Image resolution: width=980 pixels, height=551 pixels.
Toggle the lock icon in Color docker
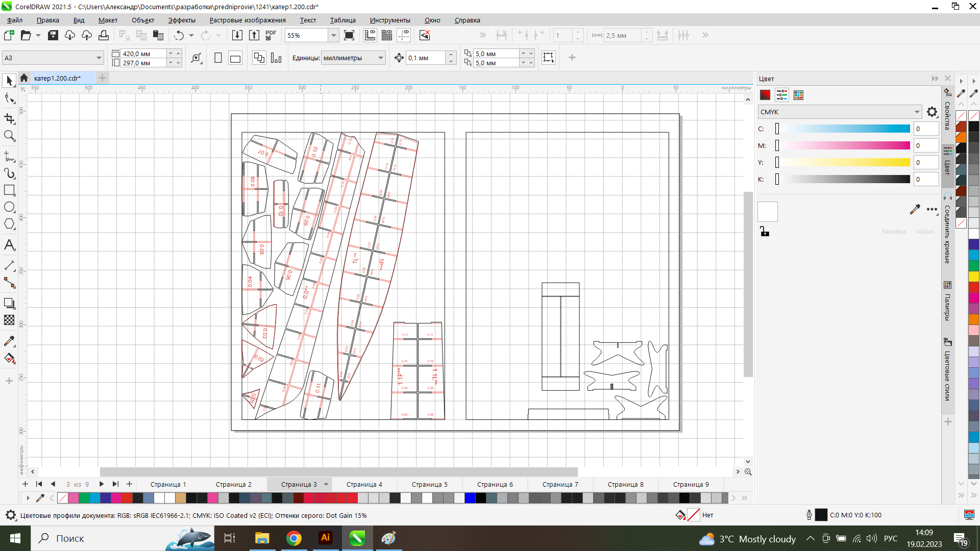764,232
